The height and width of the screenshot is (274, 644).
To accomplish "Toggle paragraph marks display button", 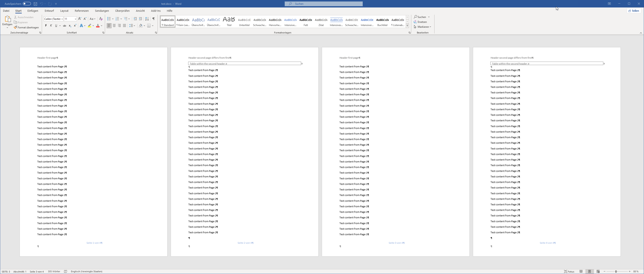I will (x=153, y=19).
